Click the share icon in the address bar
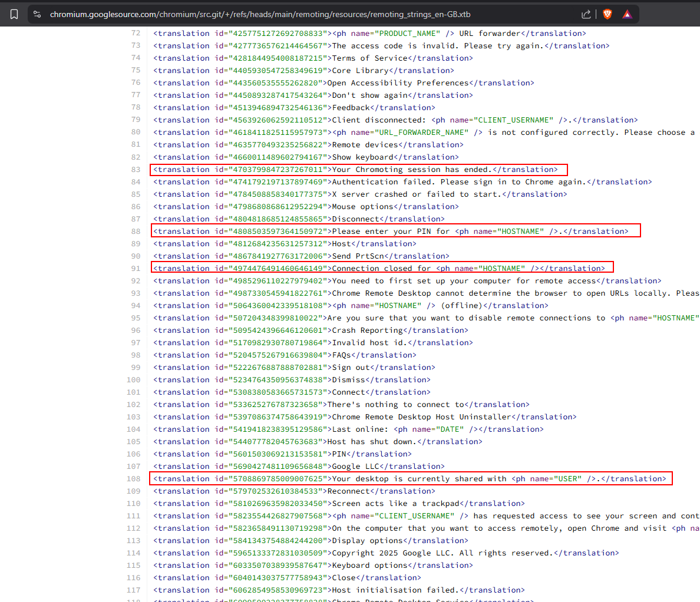This screenshot has height=602, width=700. (x=586, y=14)
